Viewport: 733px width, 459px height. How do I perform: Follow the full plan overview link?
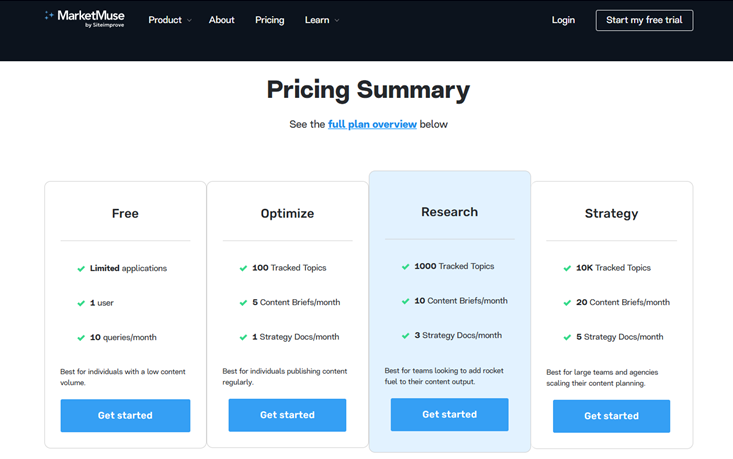coord(372,125)
